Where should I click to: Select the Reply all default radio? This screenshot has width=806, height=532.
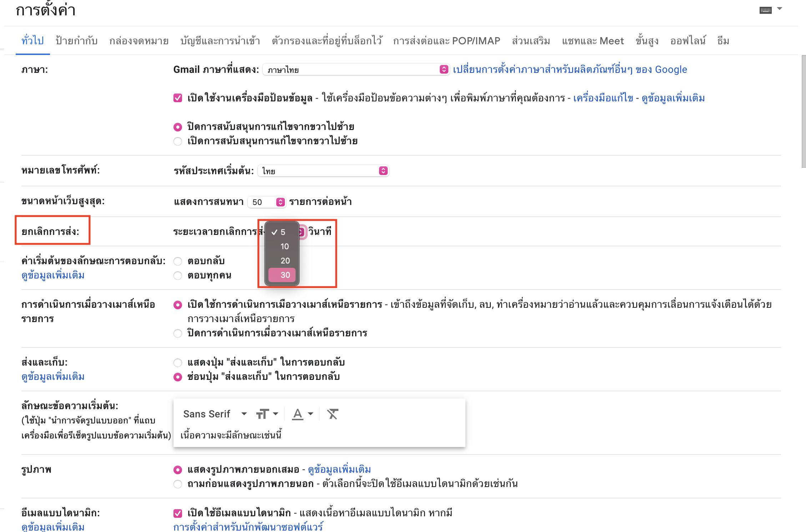coord(178,275)
